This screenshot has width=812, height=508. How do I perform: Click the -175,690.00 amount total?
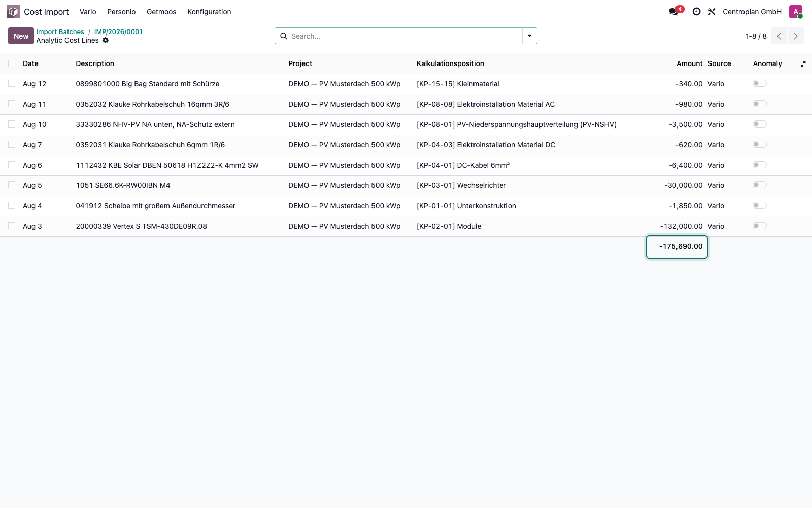[681, 246]
